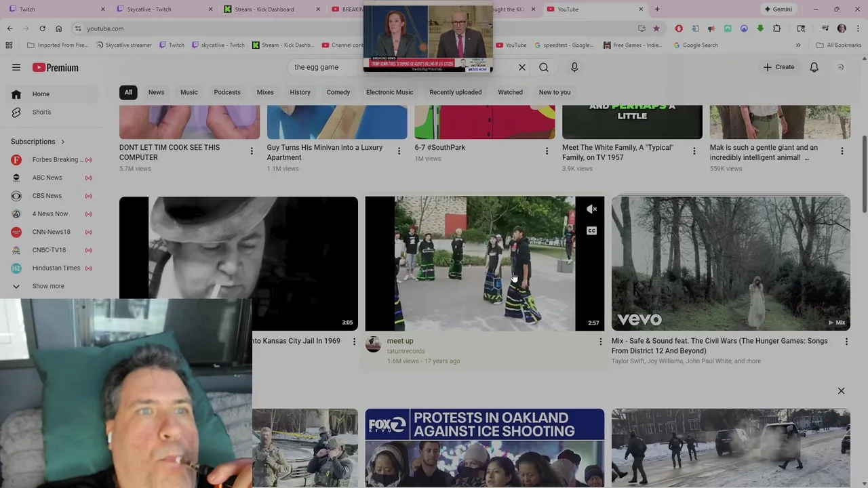
Task: Open options menu for 'meet up' video
Action: (600, 342)
